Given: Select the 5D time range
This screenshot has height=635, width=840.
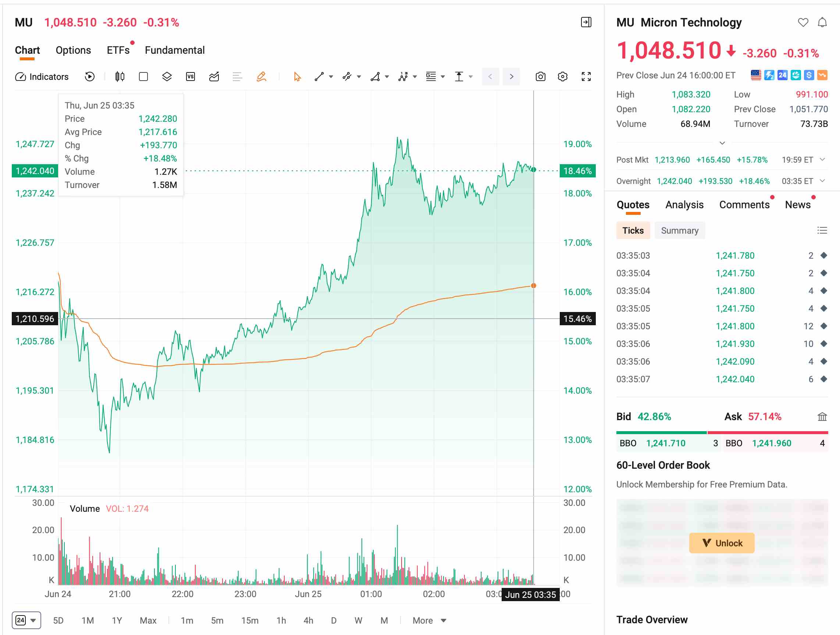Looking at the screenshot, I should tap(58, 620).
